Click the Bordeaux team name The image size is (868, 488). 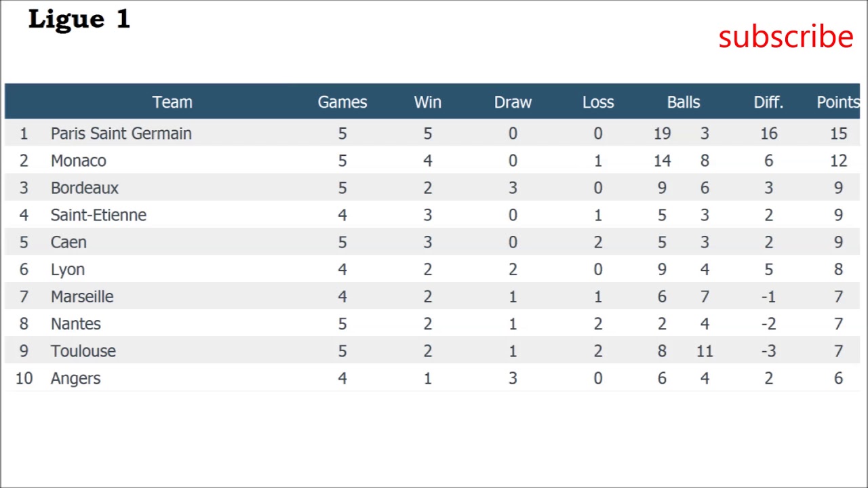[85, 188]
